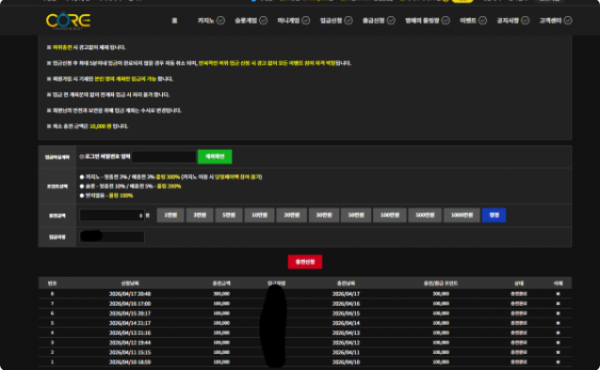Image resolution: width=600 pixels, height=370 pixels.
Task: Open the 입금신청 menu
Action: [x=331, y=21]
